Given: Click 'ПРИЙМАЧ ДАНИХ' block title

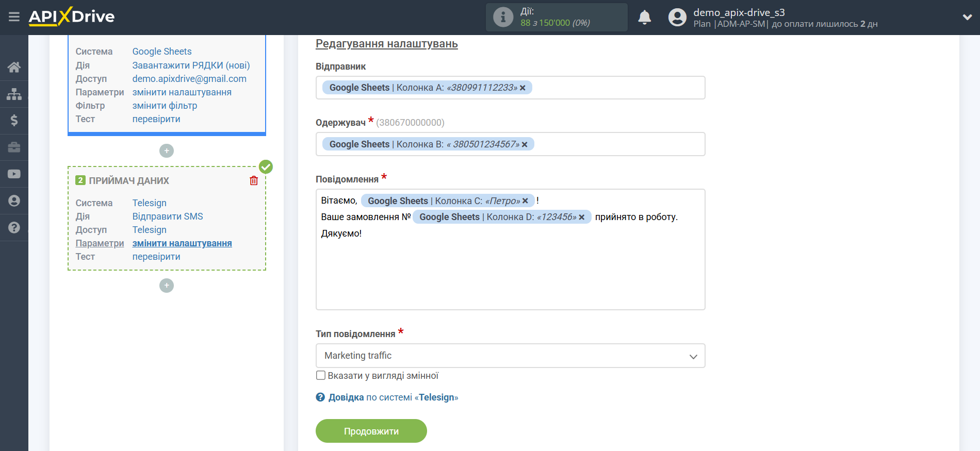Looking at the screenshot, I should pos(129,181).
